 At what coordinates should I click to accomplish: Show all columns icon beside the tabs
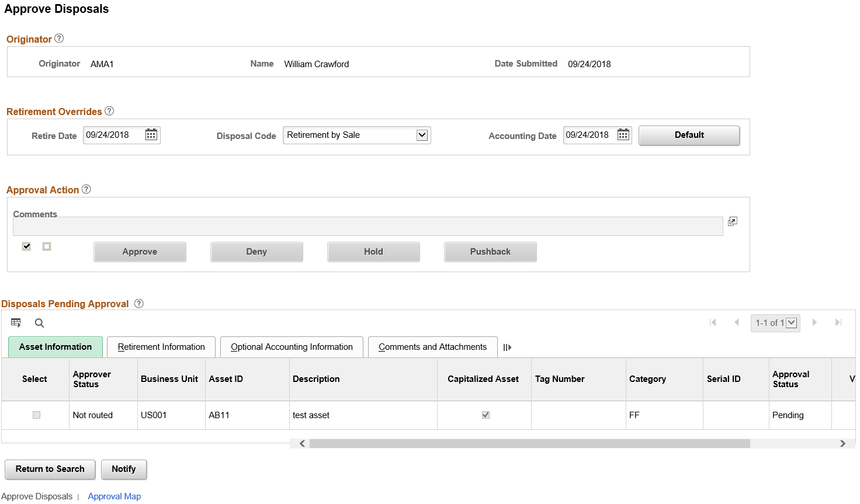(507, 347)
